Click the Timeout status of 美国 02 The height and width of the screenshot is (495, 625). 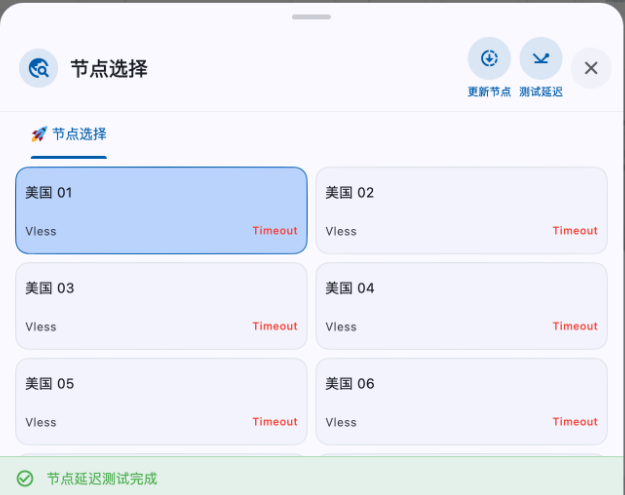[x=575, y=231]
